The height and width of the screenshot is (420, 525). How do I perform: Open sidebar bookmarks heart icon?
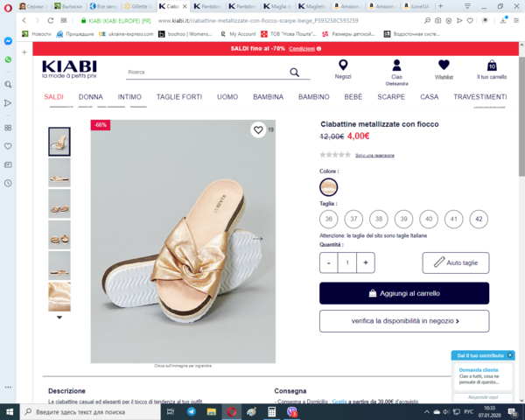[x=8, y=146]
